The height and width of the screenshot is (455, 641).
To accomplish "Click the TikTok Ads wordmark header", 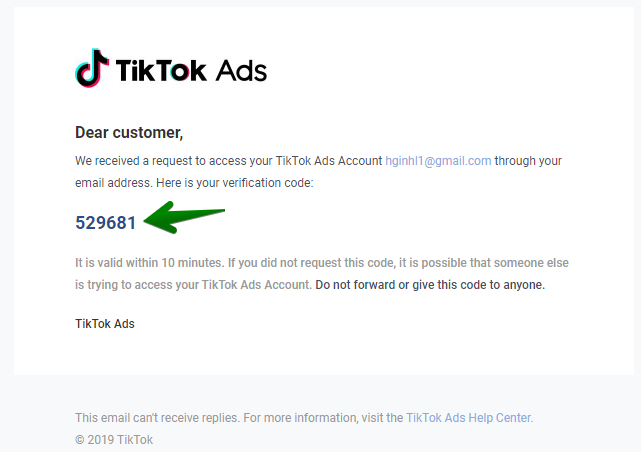I will (x=171, y=68).
